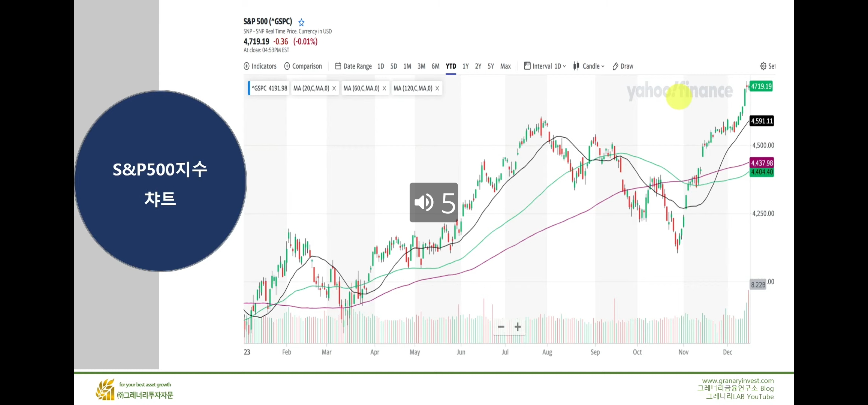Screen dimensions: 868x405
Task: Click the MA (120,C,MA,0) legend label
Action: [413, 88]
